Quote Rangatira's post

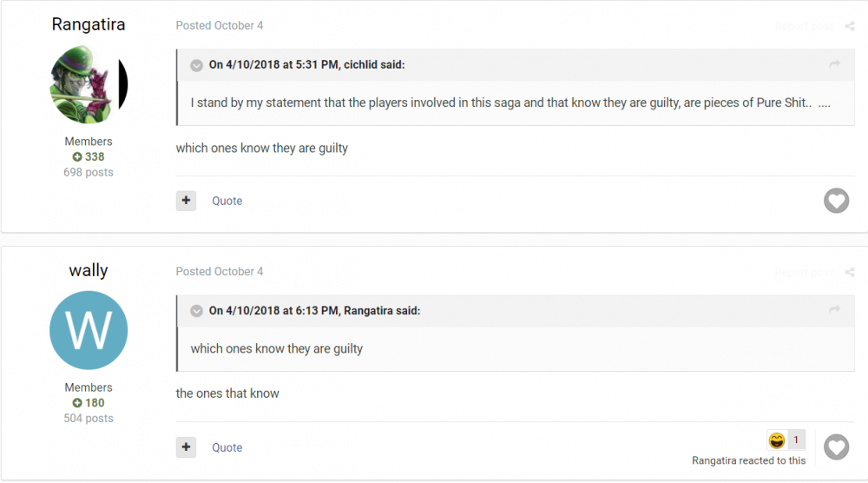pos(227,201)
